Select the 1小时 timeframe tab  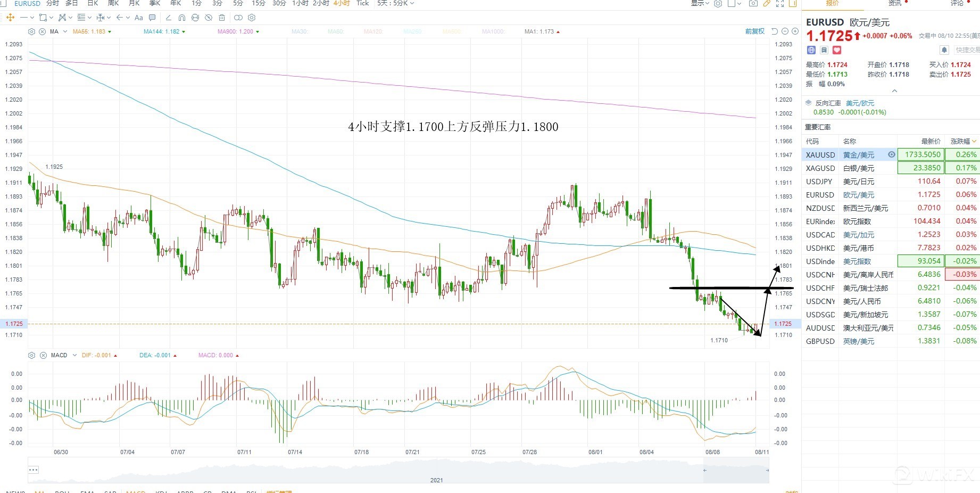(x=300, y=4)
